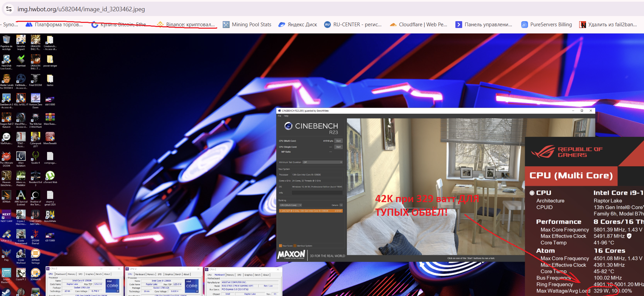Select the Cyberpunk 2077 desktop icon
Image resolution: width=644 pixels, height=296 pixels.
[35, 140]
